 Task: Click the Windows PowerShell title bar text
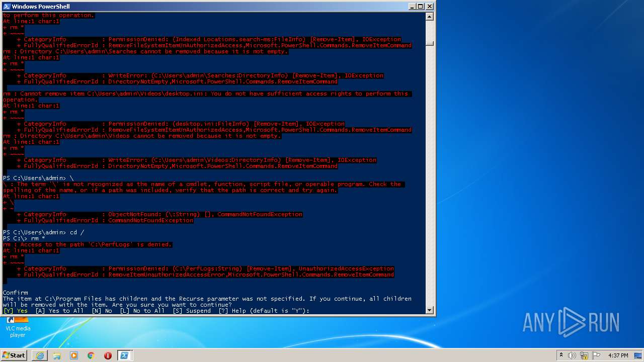pos(41,7)
